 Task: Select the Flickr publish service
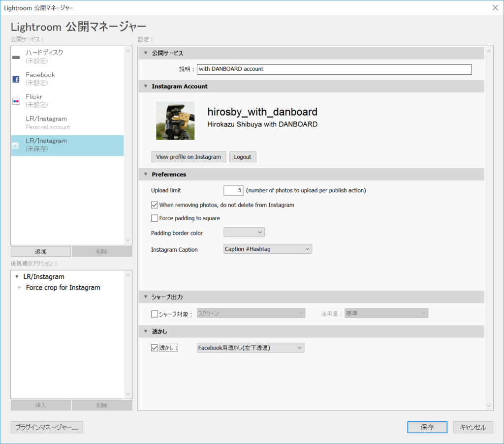click(67, 101)
